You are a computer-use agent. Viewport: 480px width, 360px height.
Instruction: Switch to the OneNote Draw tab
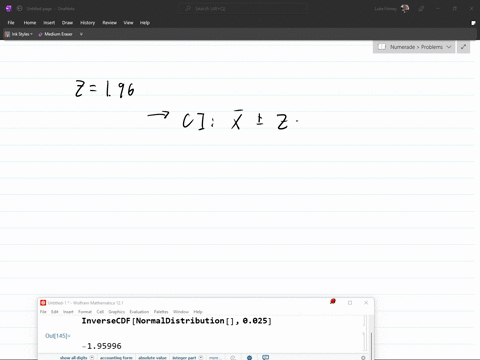(67, 23)
